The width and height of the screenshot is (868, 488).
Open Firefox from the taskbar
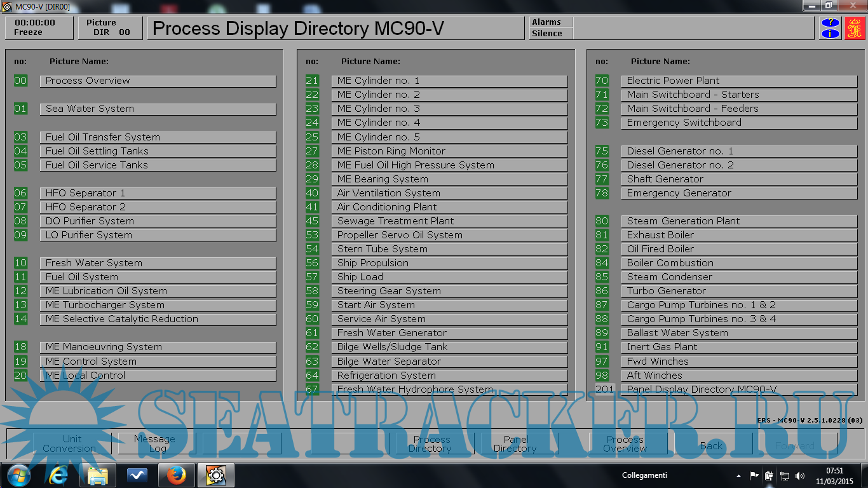pyautogui.click(x=176, y=475)
